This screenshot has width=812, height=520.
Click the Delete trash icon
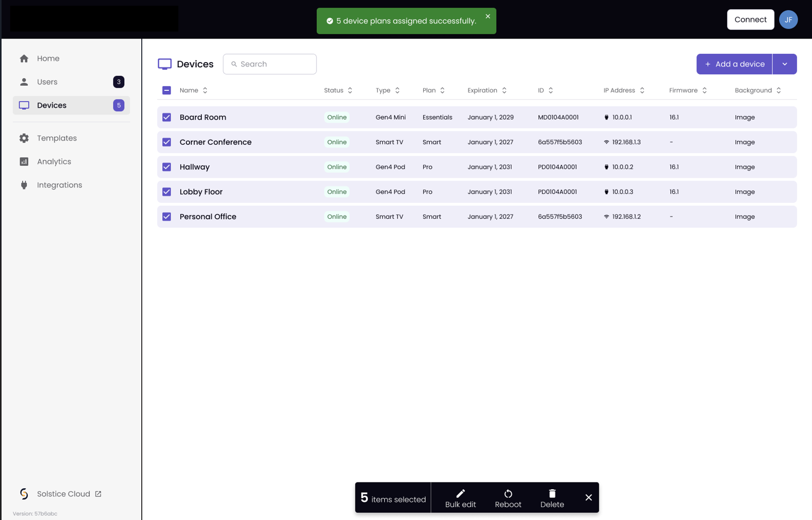(552, 493)
